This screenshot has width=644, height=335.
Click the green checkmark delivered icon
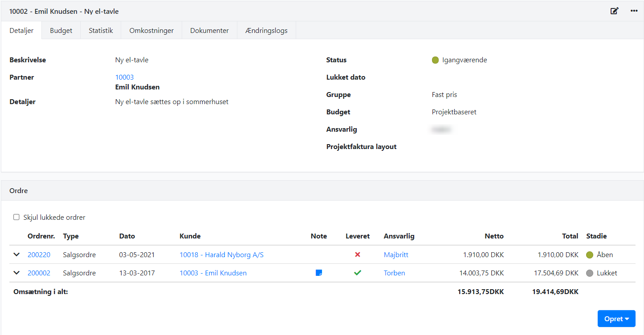[x=357, y=273]
